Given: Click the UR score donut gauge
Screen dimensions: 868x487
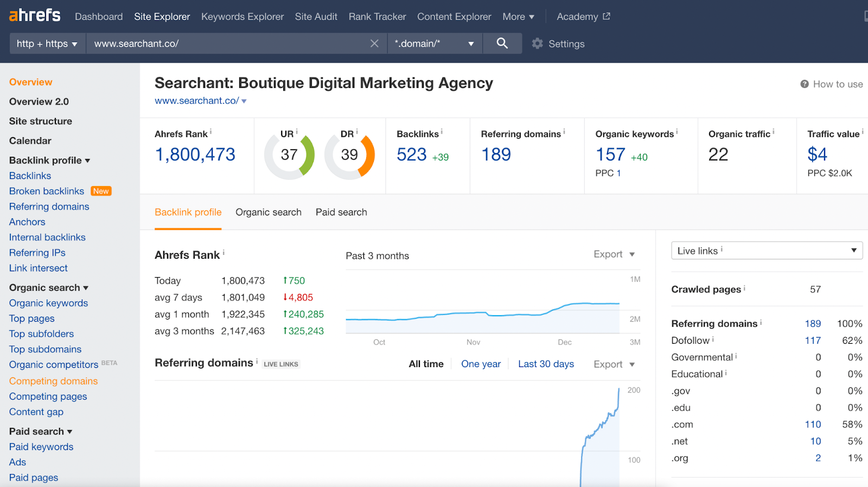Looking at the screenshot, I should click(289, 155).
